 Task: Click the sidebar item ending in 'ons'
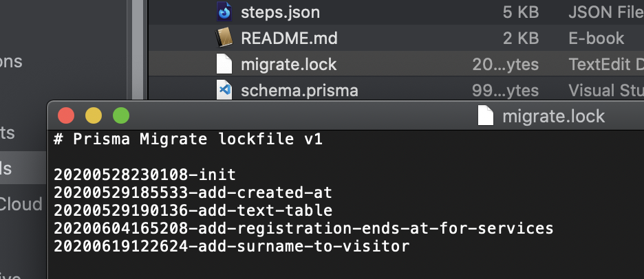click(11, 62)
